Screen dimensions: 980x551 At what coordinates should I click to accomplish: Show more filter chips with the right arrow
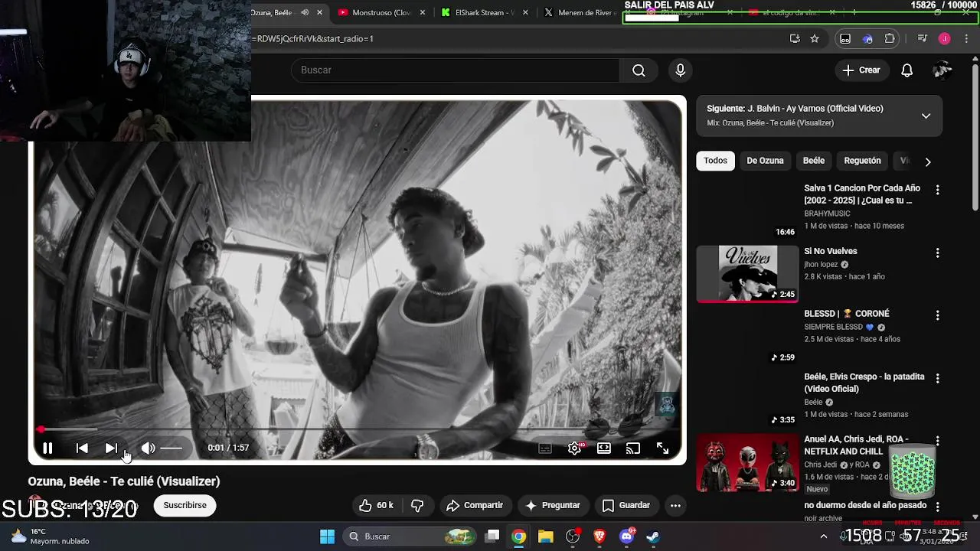pos(928,161)
